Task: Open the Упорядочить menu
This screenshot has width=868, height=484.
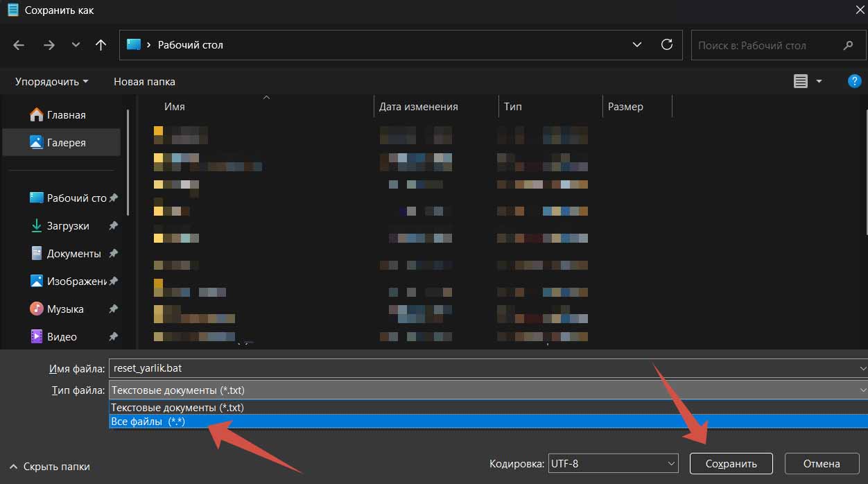Action: 51,82
